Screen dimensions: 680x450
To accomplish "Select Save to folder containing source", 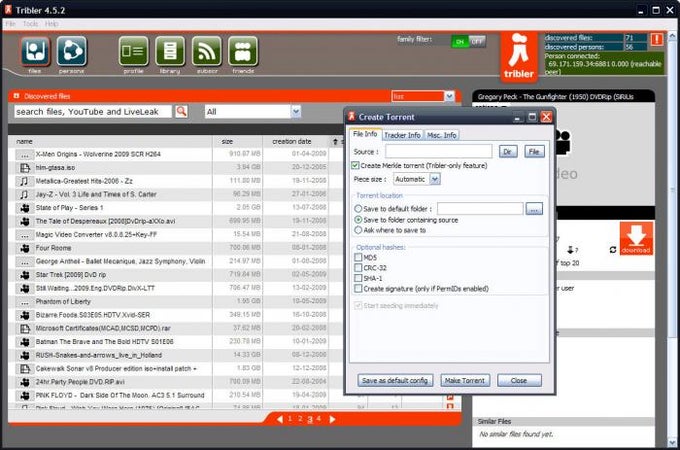I will point(358,220).
